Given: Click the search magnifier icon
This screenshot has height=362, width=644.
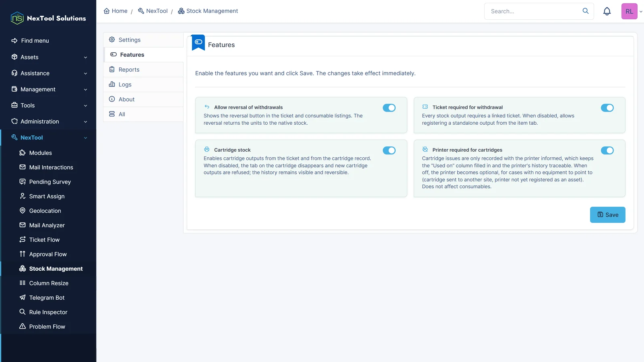Looking at the screenshot, I should 586,11.
